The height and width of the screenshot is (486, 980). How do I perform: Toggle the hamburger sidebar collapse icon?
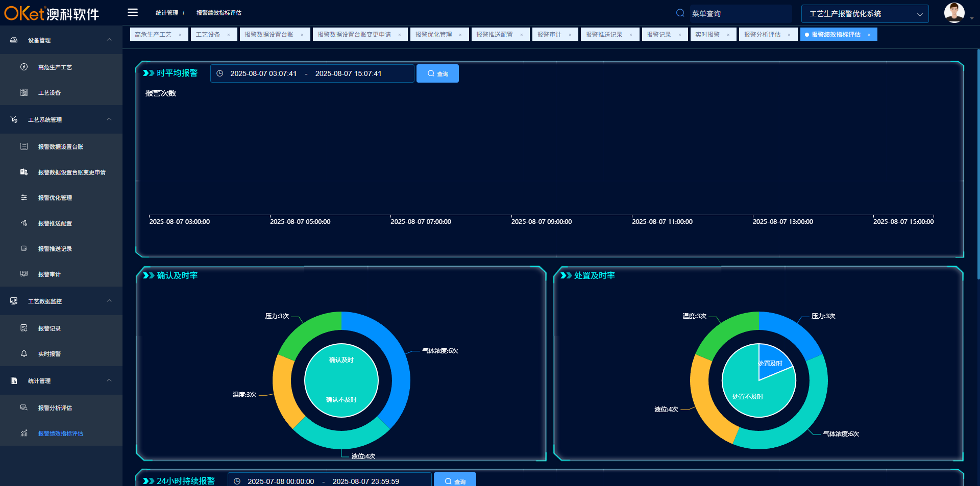pos(133,13)
